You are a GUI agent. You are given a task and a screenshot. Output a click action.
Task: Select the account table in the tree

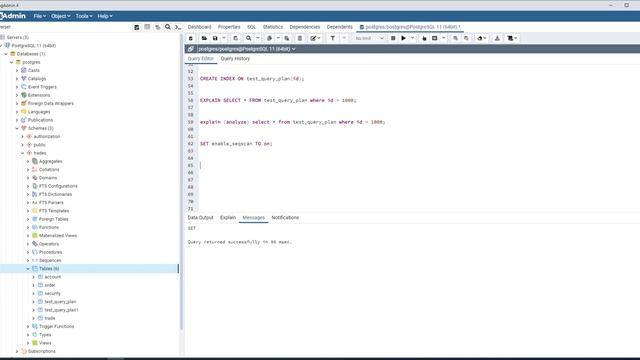pos(53,277)
